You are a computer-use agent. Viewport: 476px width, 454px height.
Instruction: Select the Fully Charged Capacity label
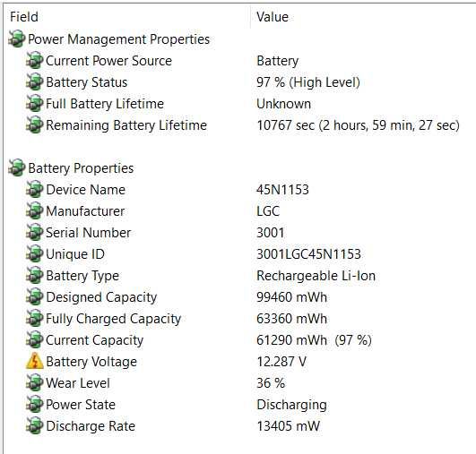(x=113, y=319)
